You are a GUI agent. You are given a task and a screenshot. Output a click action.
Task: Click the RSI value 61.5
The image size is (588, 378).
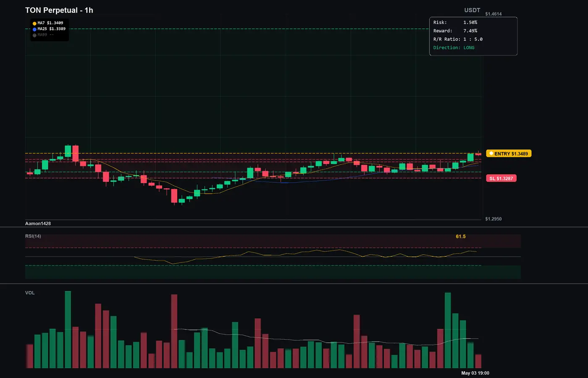point(461,236)
